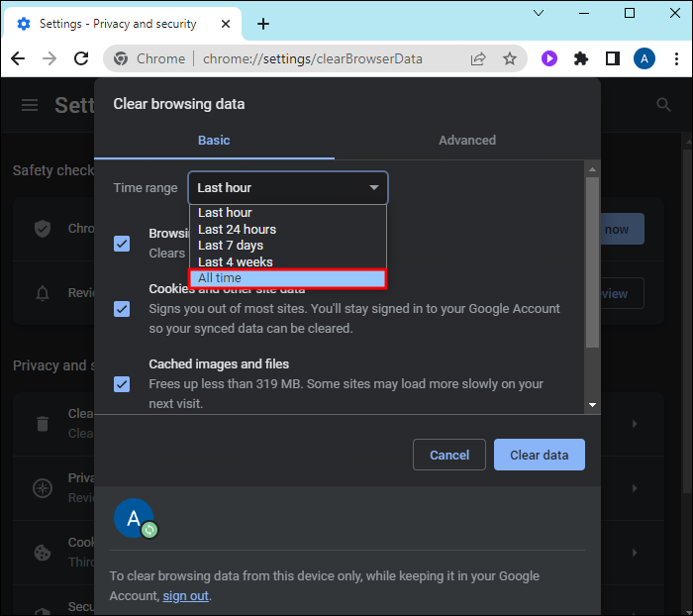This screenshot has height=616, width=693.
Task: Open Chrome profile avatar in toolbar
Action: click(x=644, y=58)
